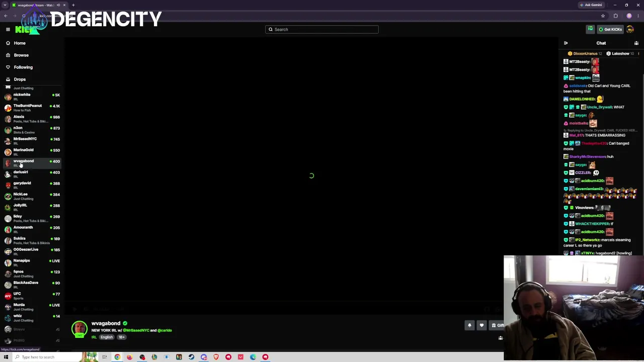Close the wvagabond Stream browser tab
Screen dimensions: 644x362
click(x=65, y=5)
